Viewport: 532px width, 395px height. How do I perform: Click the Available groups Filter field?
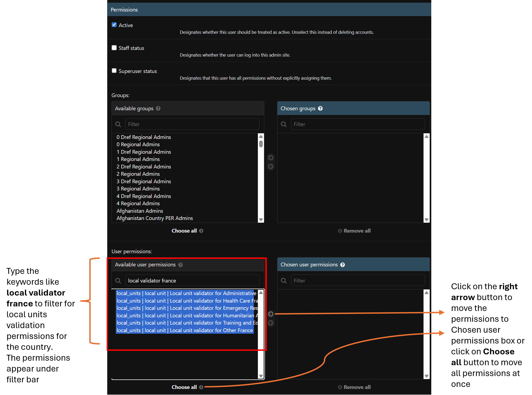point(192,124)
